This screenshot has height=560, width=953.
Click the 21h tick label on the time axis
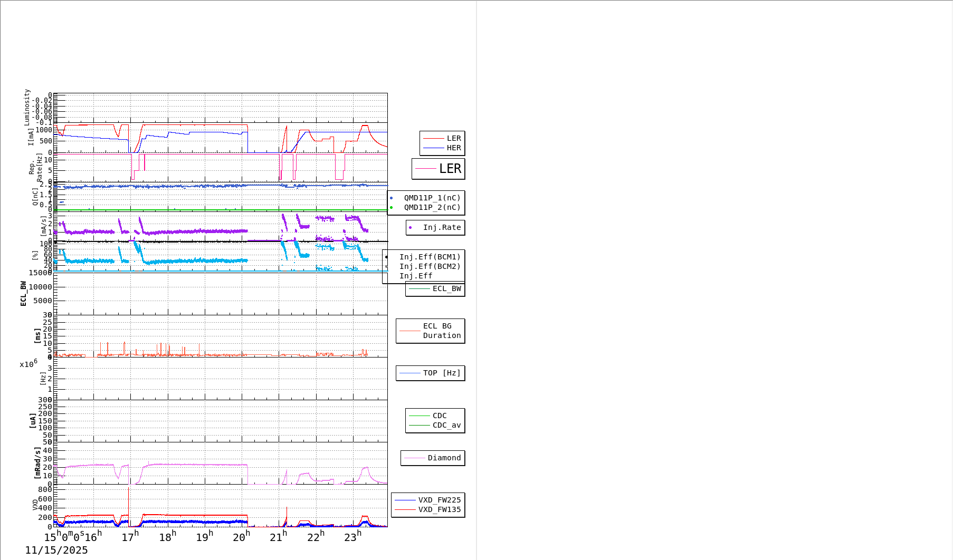pyautogui.click(x=278, y=537)
